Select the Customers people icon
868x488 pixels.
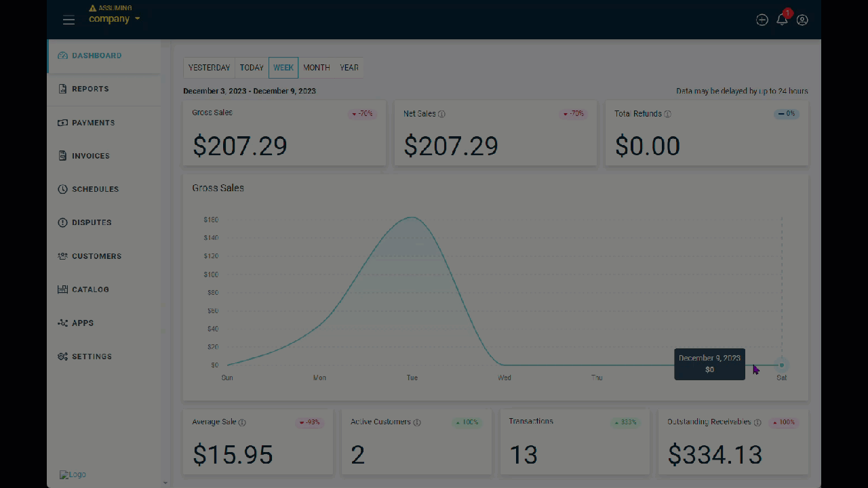62,256
